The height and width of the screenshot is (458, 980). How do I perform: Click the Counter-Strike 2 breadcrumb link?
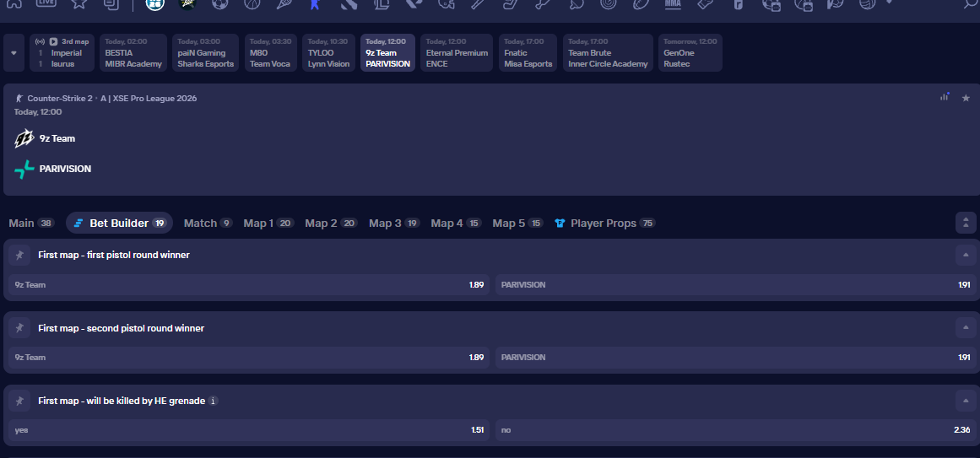pos(60,98)
